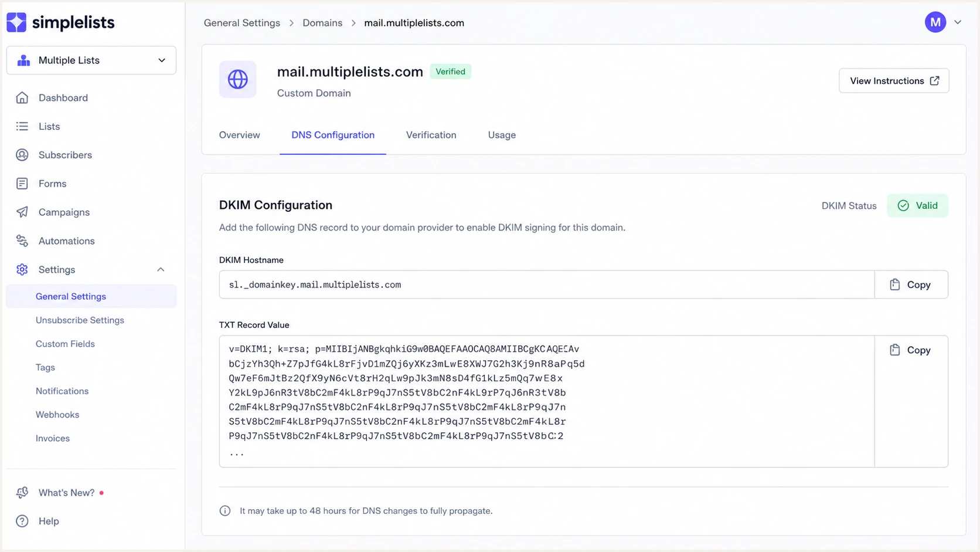
Task: Click clipboard icon for TXT Record Value
Action: pos(895,350)
